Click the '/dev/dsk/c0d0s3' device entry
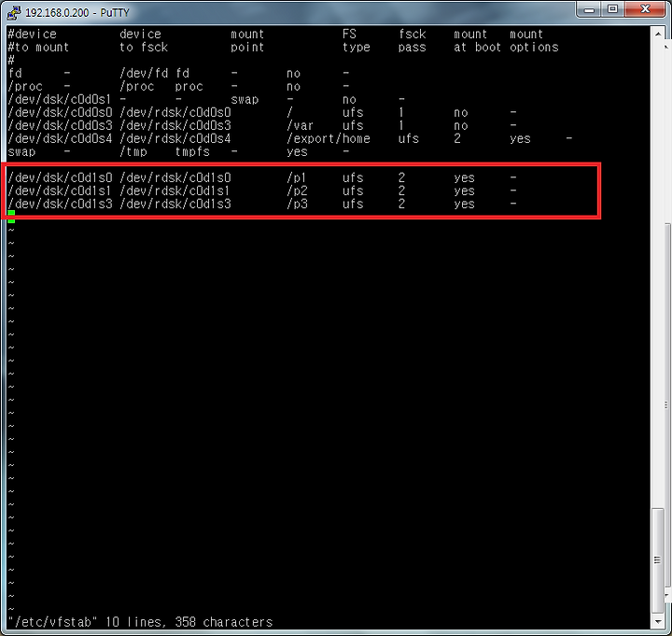672x636 pixels. pos(60,126)
